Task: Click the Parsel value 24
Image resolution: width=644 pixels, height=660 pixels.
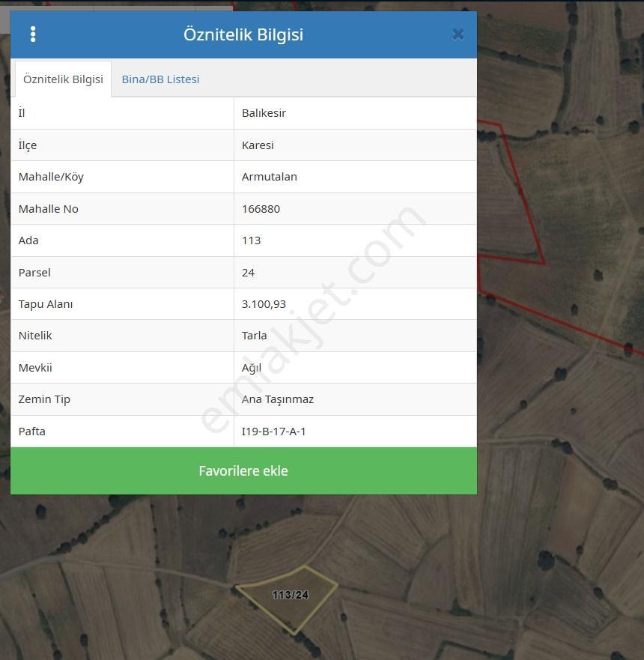Action: (248, 273)
